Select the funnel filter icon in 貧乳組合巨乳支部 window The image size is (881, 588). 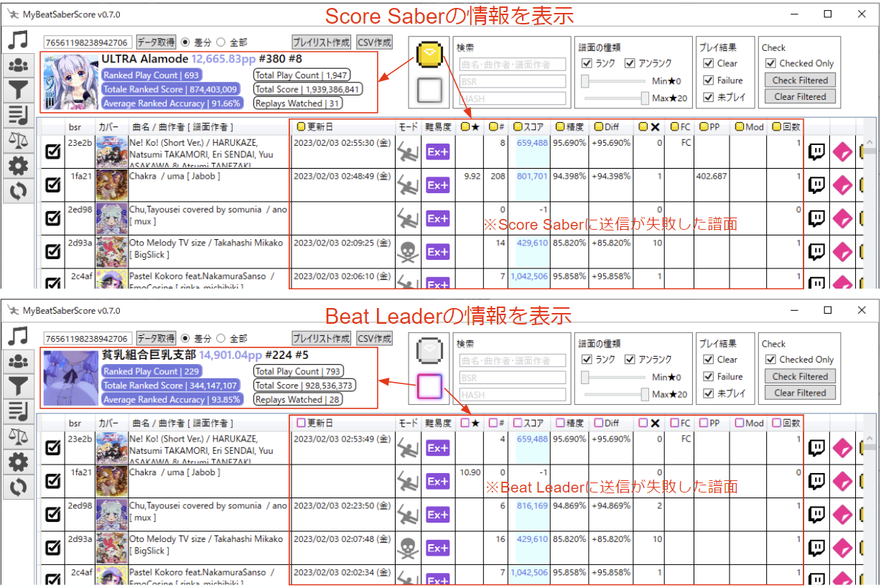tap(18, 386)
